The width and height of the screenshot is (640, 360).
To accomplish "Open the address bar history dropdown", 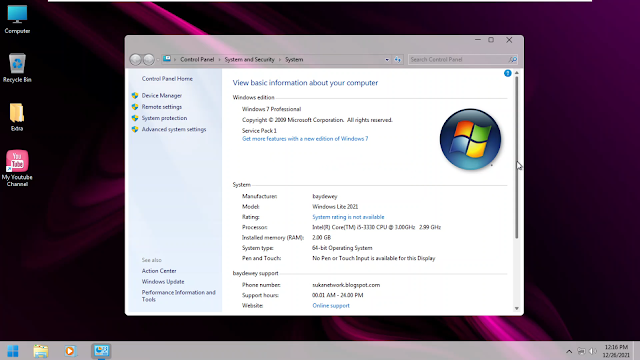I will coord(387,60).
